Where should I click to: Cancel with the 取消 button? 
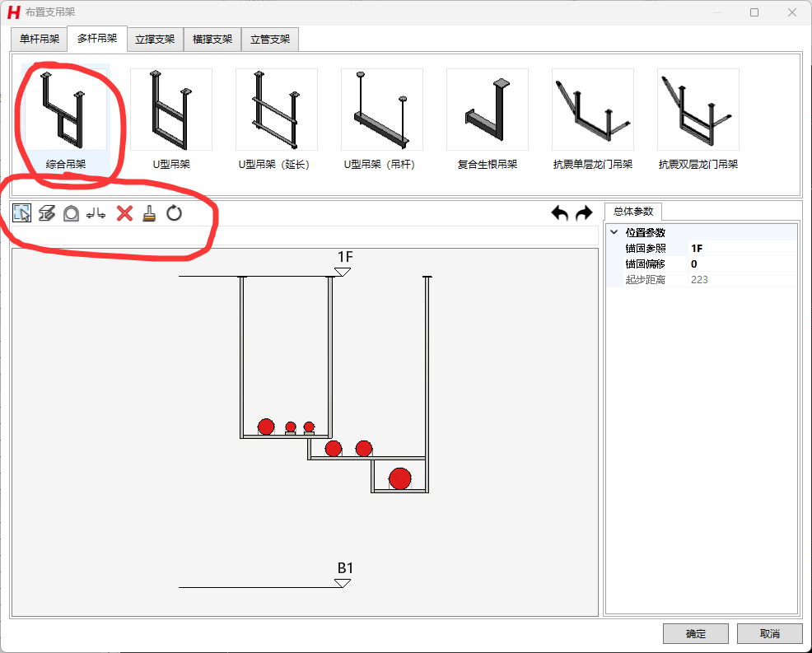(769, 633)
